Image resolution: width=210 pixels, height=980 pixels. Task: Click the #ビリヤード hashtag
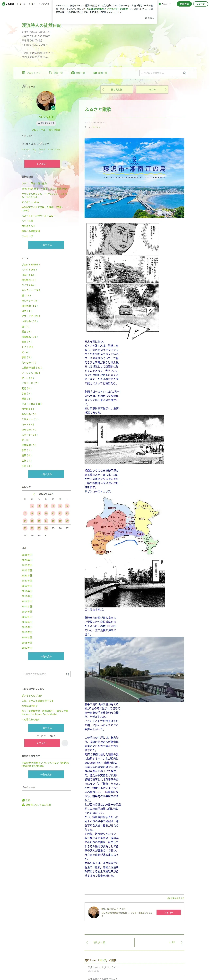click(x=39, y=149)
